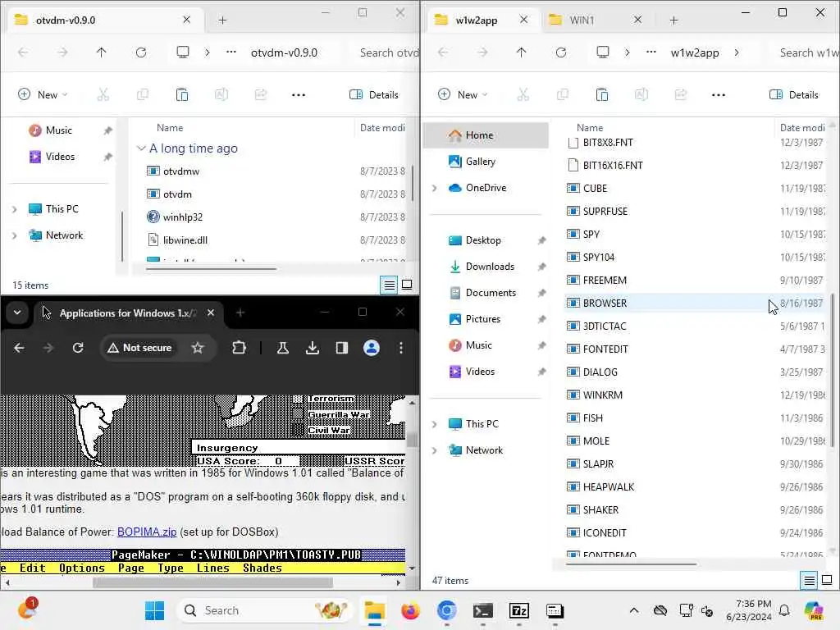The image size is (840, 630).
Task: Go up one level in otvdm-v0.9.0 window
Action: [x=101, y=52]
